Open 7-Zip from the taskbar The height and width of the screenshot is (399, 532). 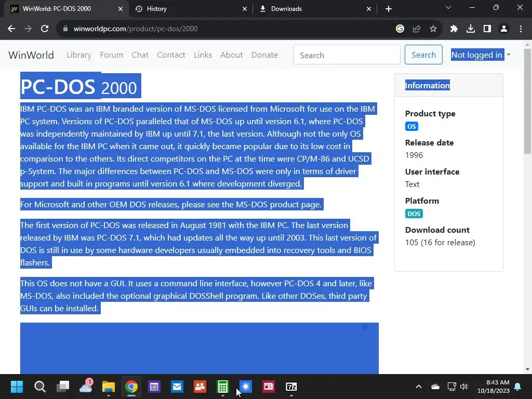click(291, 387)
